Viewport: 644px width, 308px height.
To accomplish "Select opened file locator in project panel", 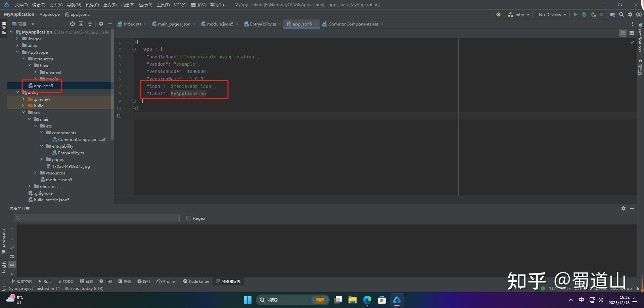I will (73, 24).
